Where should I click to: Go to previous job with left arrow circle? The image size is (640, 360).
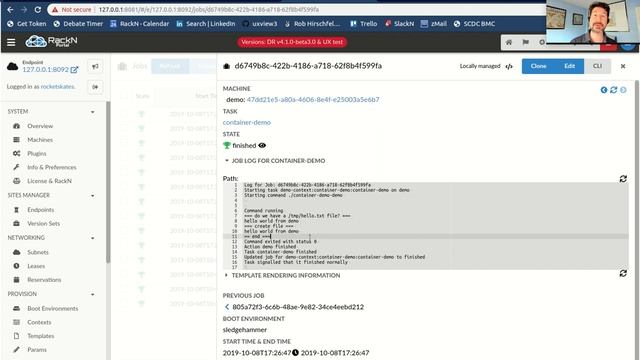(x=604, y=90)
